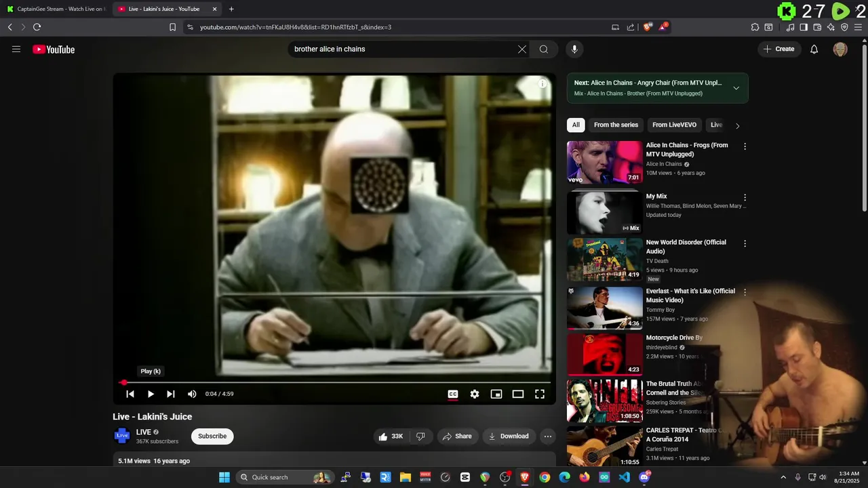Open the My Mix thumbnail

(x=604, y=211)
